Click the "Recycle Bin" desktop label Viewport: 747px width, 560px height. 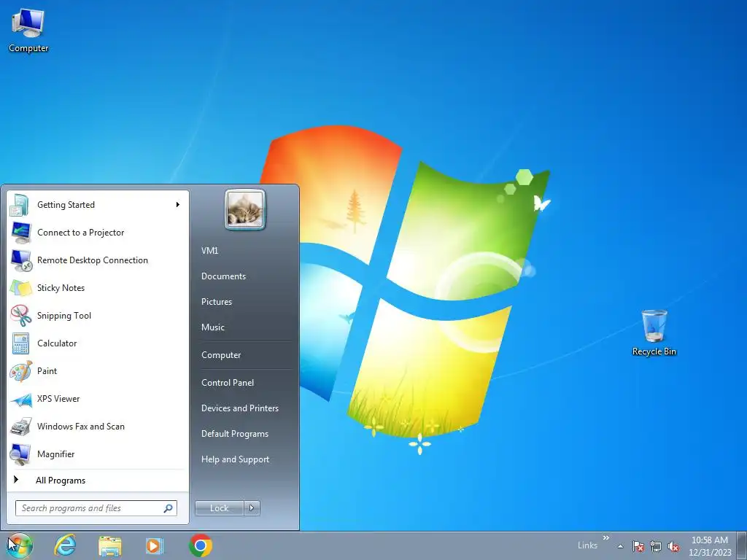coord(654,351)
